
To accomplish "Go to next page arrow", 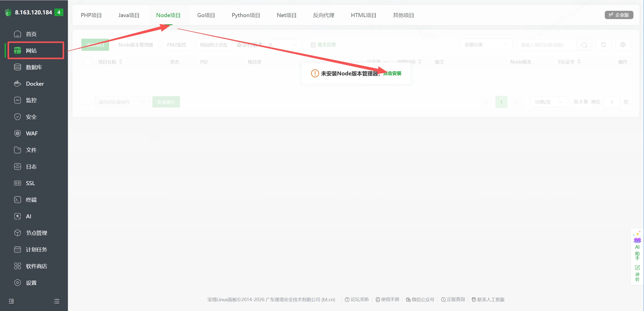I will pyautogui.click(x=517, y=102).
